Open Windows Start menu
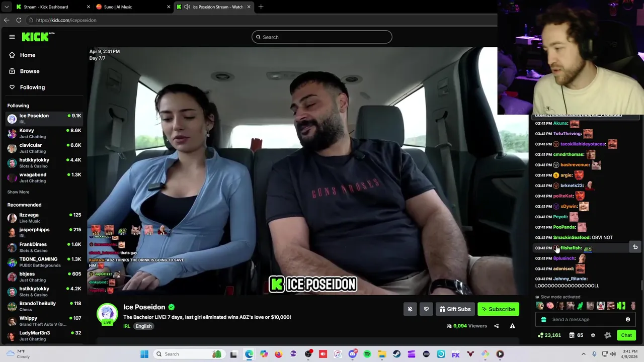Image resolution: width=644 pixels, height=362 pixels. (x=144, y=354)
